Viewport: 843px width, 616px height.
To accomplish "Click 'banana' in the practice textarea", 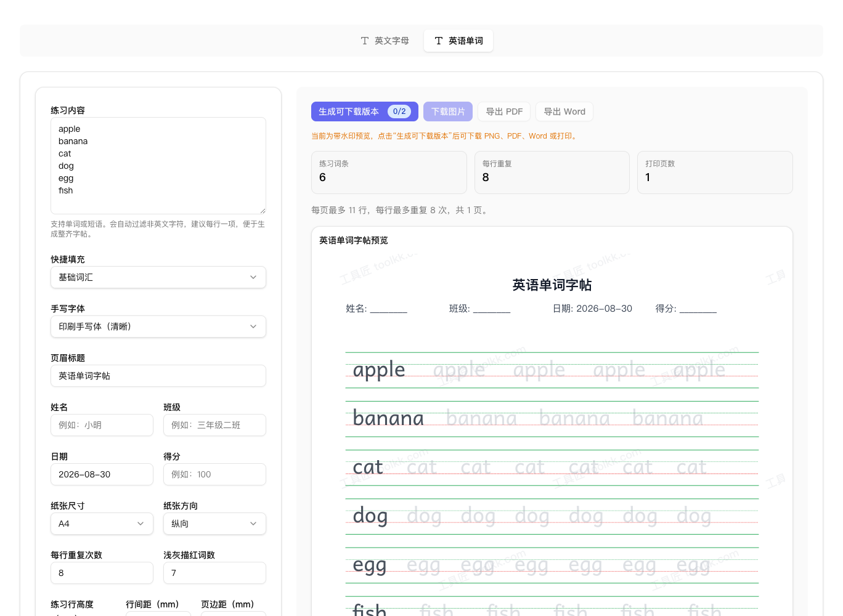I will pos(73,141).
